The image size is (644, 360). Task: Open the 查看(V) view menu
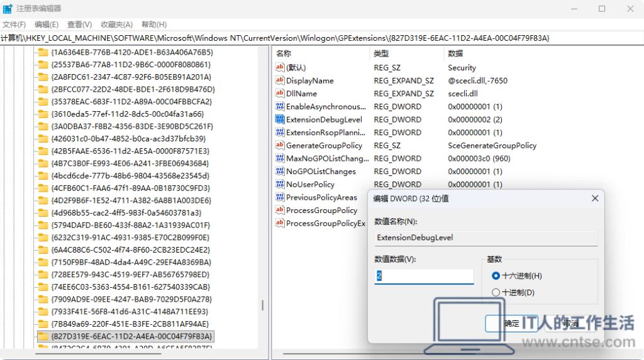[x=79, y=25]
